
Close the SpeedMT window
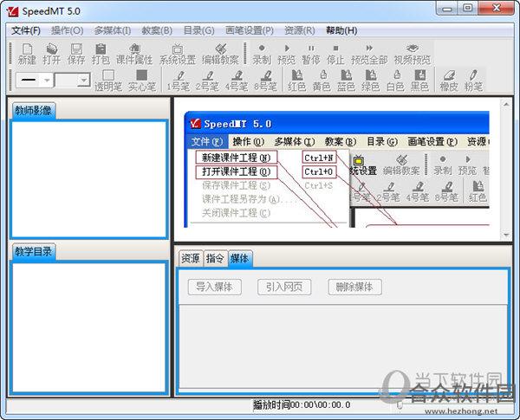click(x=497, y=9)
